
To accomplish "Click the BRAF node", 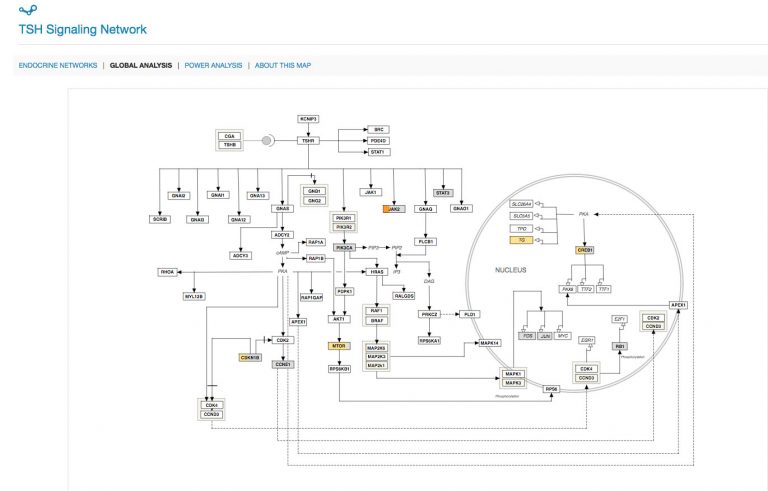I will pyautogui.click(x=376, y=320).
